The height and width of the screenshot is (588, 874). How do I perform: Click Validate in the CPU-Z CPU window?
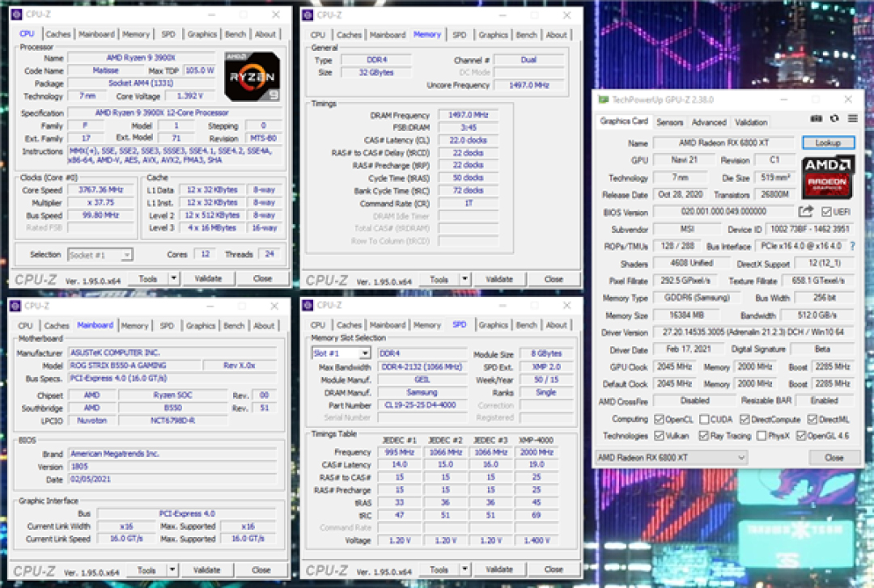(x=208, y=278)
